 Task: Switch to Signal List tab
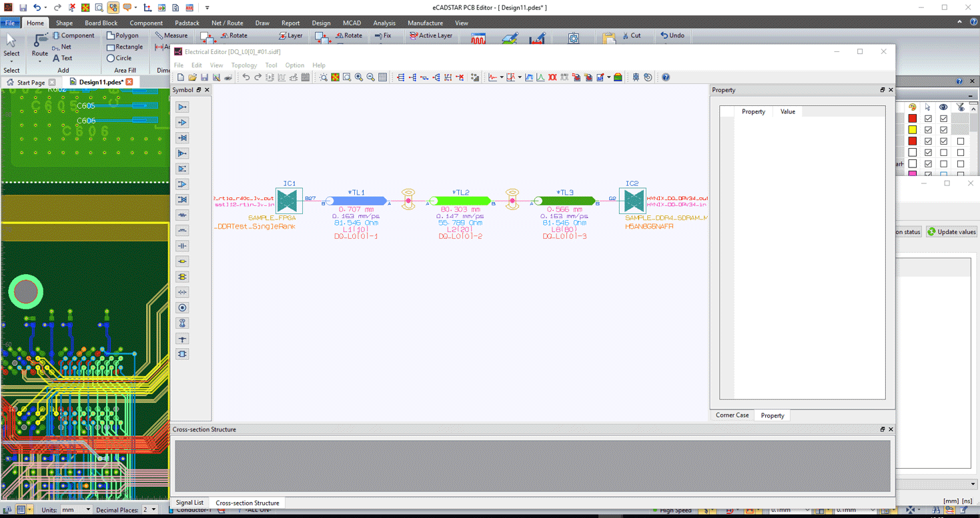(x=189, y=503)
